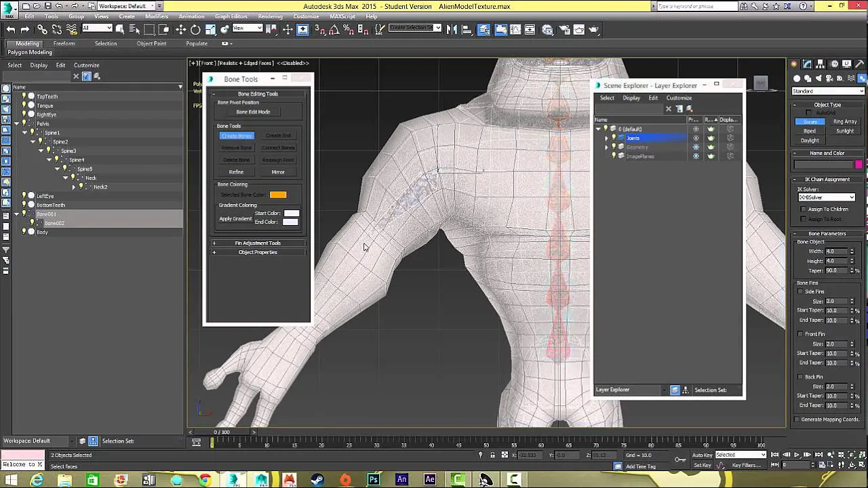The image size is (868, 488).
Task: Expand the Object Properties rollout
Action: pyautogui.click(x=258, y=252)
